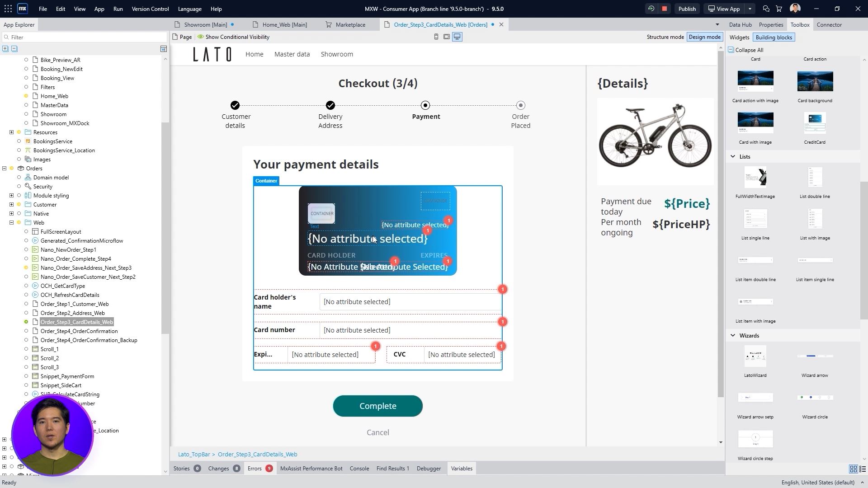Switch to Structure mode
Image resolution: width=868 pixels, height=488 pixels.
click(665, 37)
